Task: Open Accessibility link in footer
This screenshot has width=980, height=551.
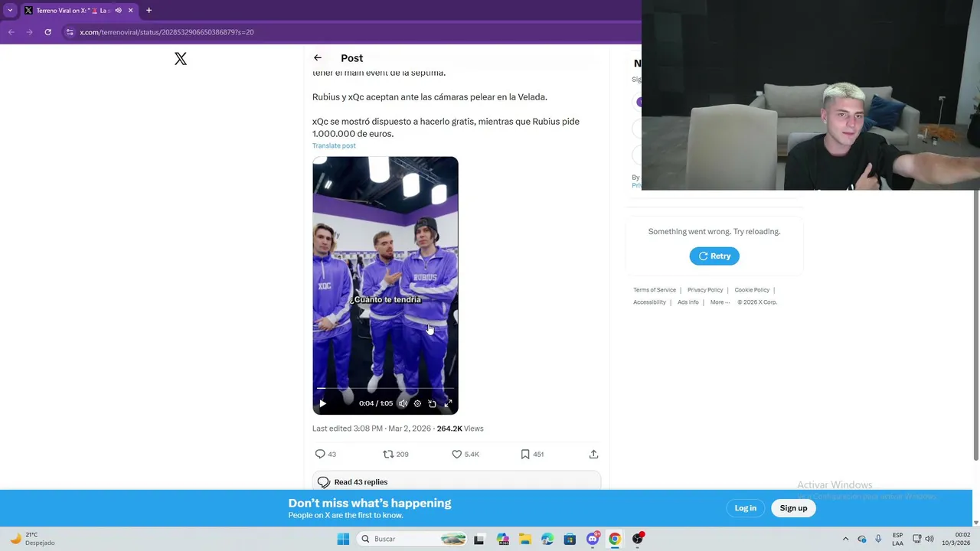Action: pos(649,302)
